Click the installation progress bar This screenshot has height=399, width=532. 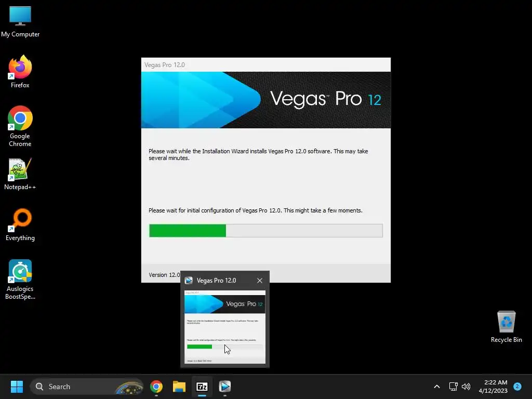[x=265, y=231]
